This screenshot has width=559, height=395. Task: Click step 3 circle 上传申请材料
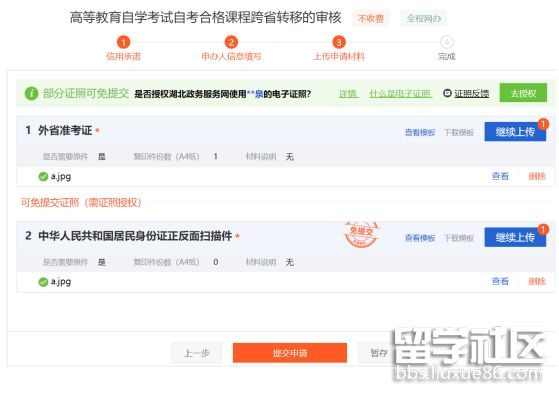[339, 43]
